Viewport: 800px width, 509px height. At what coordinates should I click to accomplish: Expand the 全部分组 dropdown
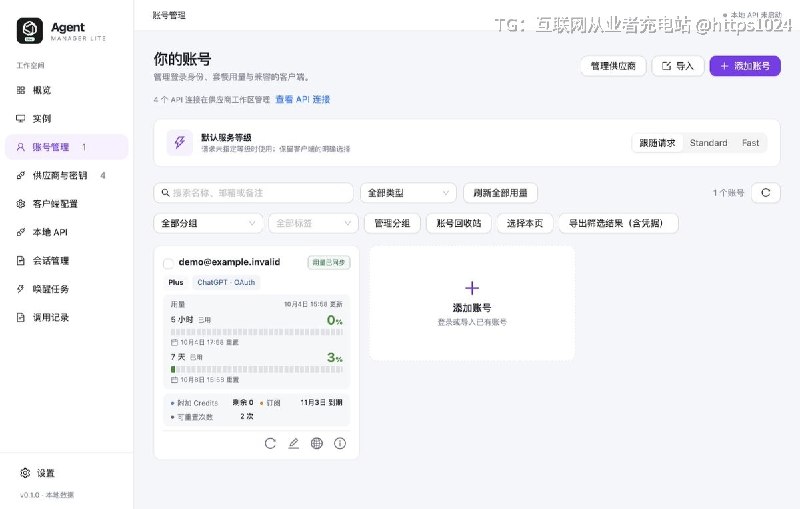(x=208, y=223)
